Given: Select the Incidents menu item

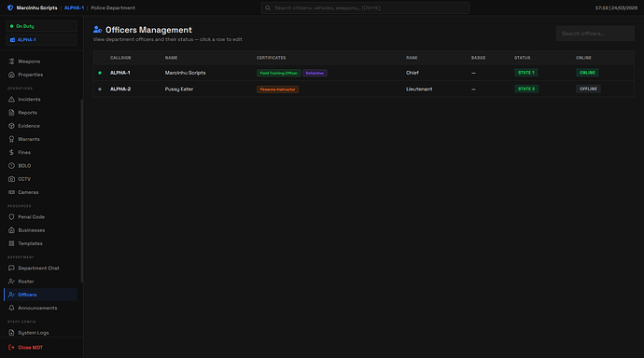Looking at the screenshot, I should click(x=40, y=99).
